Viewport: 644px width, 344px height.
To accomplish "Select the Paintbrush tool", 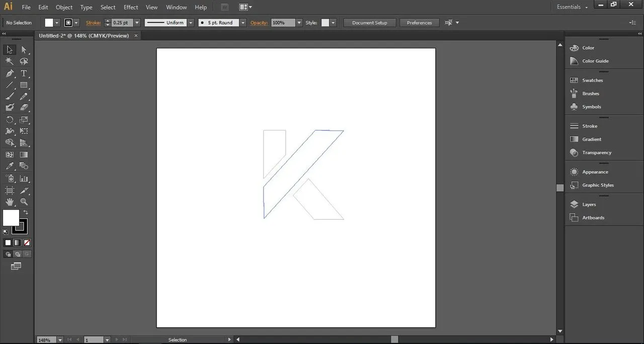I will [10, 96].
